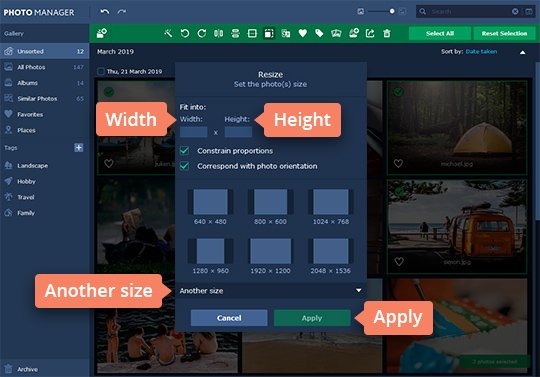Click the tag icon in toolbar
This screenshot has width=540, height=377.
point(319,33)
